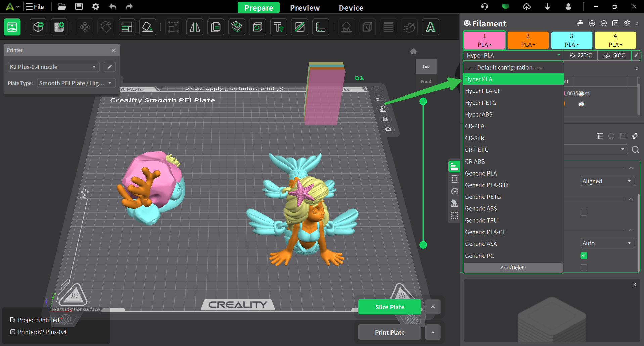
Task: Open the Hyper PLA filament preset dropdown
Action: (513, 55)
